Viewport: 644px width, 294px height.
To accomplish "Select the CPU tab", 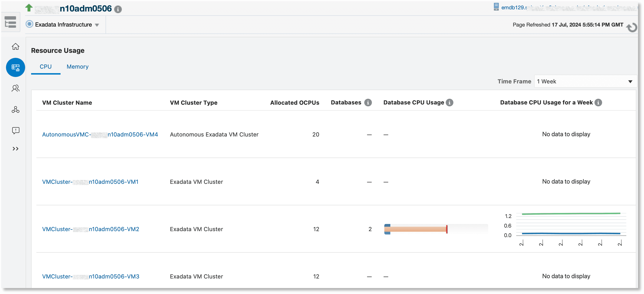I will 45,67.
